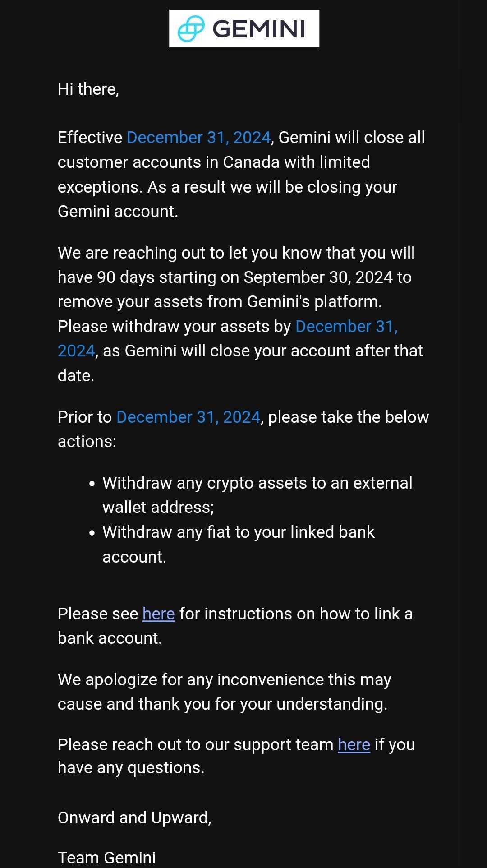
Task: Click the bullet dot before crypto assets item
Action: pos(92,484)
